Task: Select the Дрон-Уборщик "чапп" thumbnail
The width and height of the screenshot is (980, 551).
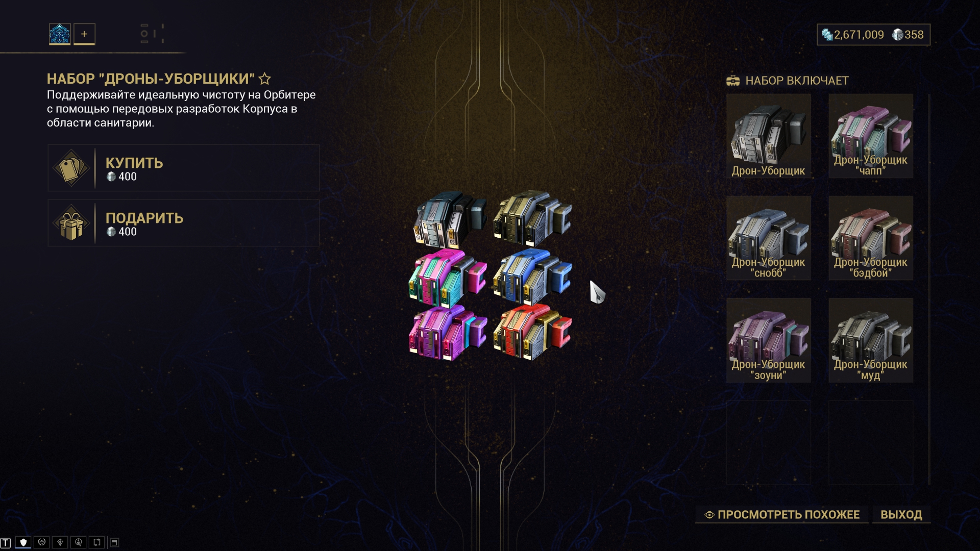Action: click(871, 136)
